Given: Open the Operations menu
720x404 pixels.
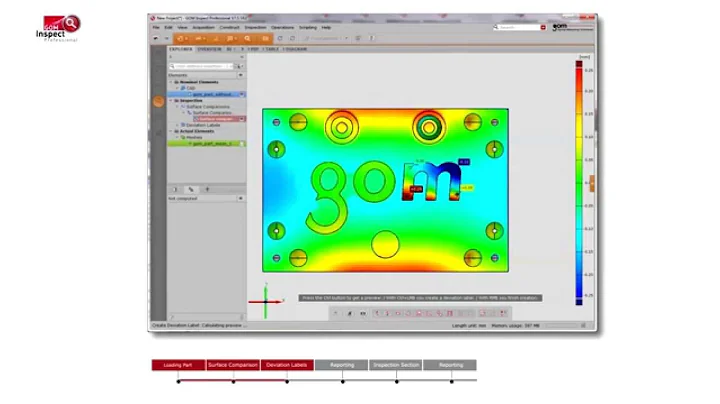Looking at the screenshot, I should [282, 28].
